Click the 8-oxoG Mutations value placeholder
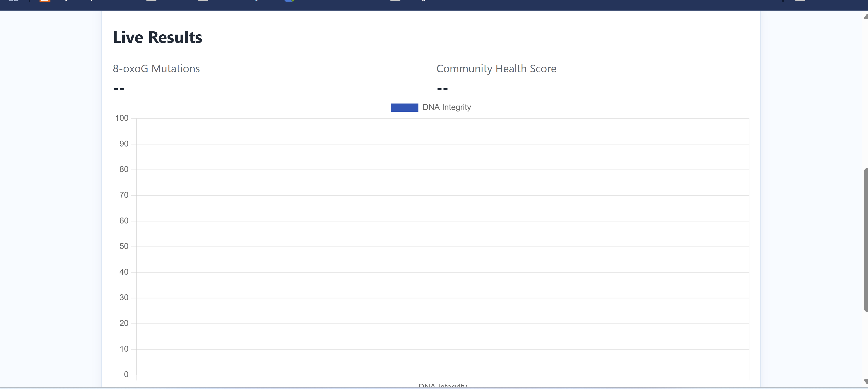Screen dimensions: 868x389 [119, 89]
